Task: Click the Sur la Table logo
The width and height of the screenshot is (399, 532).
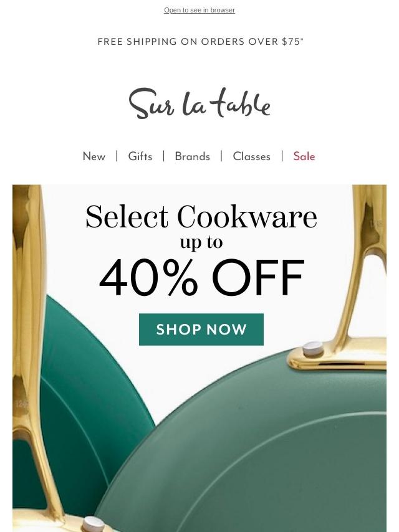Action: click(199, 103)
